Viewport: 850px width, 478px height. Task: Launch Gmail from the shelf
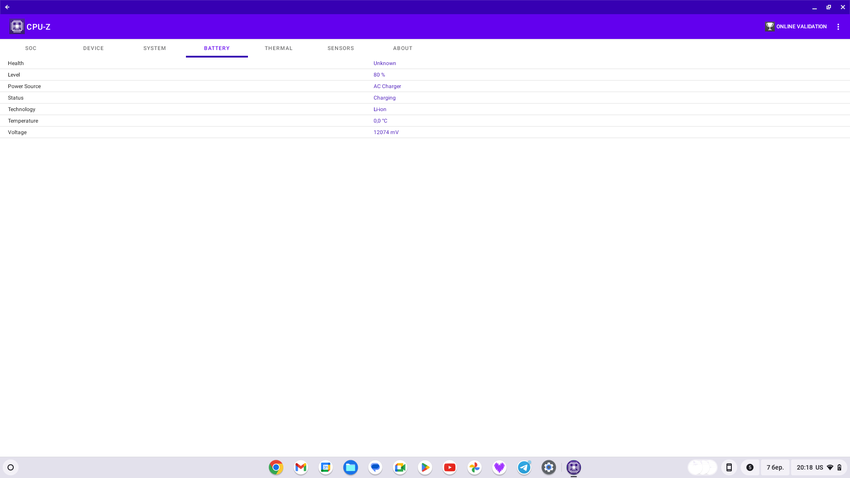(x=301, y=467)
